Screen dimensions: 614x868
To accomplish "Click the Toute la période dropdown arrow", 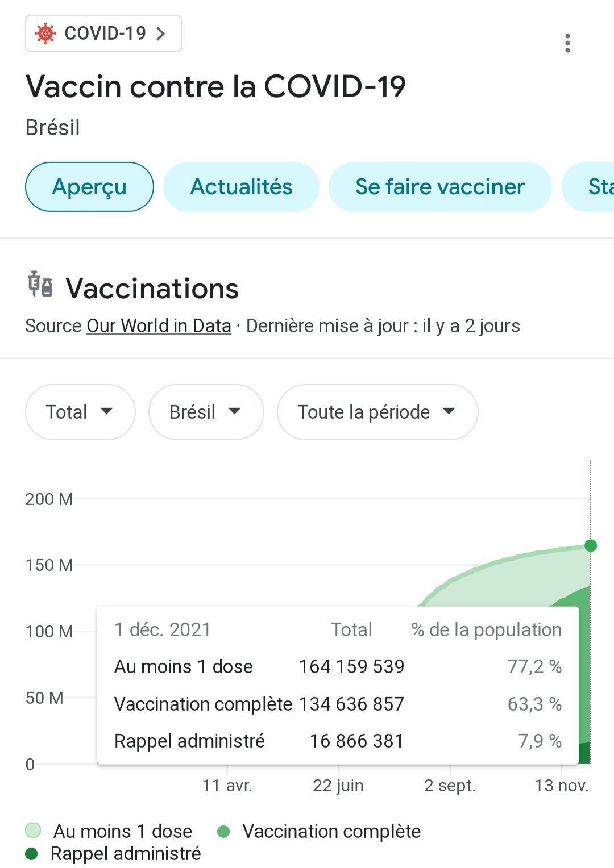I will click(x=449, y=411).
